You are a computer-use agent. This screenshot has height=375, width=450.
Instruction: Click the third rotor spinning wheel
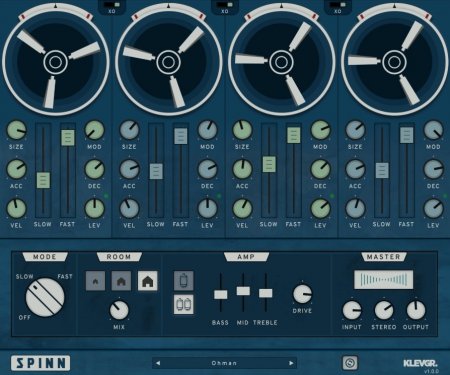[281, 62]
